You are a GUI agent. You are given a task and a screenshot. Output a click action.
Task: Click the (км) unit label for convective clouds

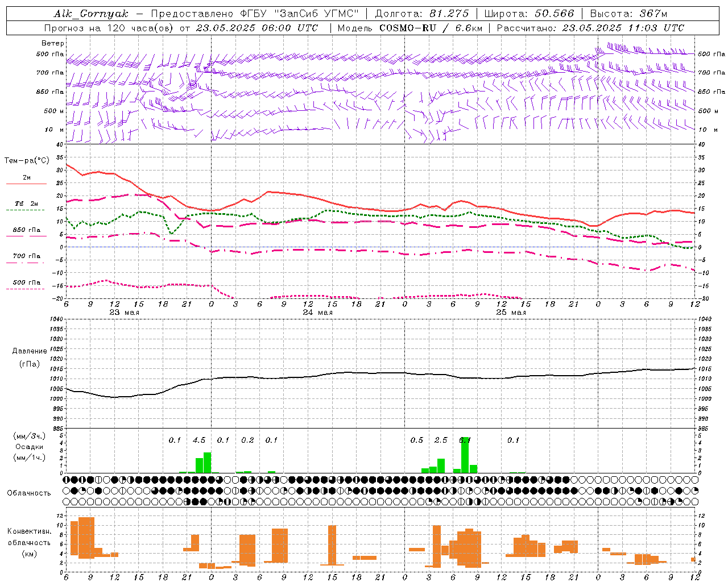coord(29,554)
